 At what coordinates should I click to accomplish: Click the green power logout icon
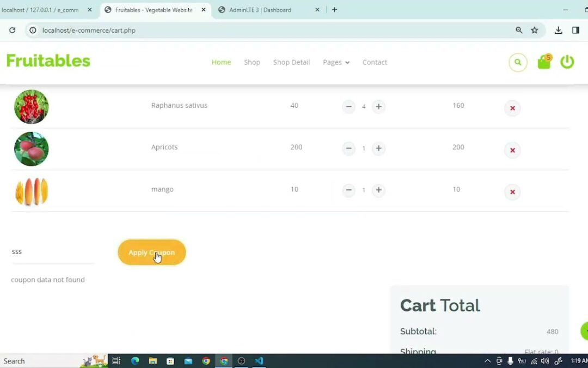pos(567,62)
